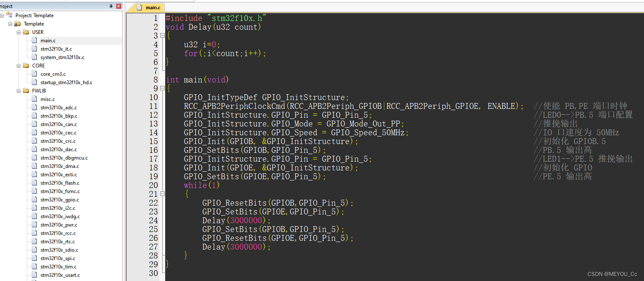The height and width of the screenshot is (281, 644).
Task: Click the file icon beside misc.c
Action: tap(34, 99)
